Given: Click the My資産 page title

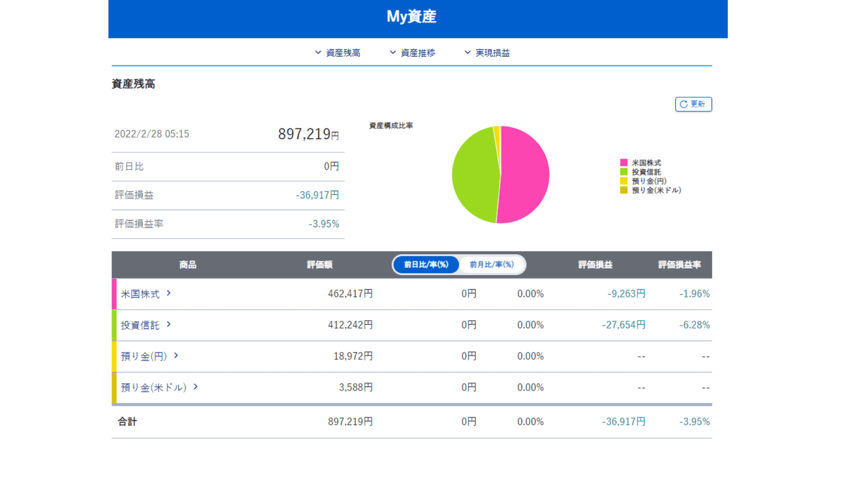Looking at the screenshot, I should coord(411,17).
